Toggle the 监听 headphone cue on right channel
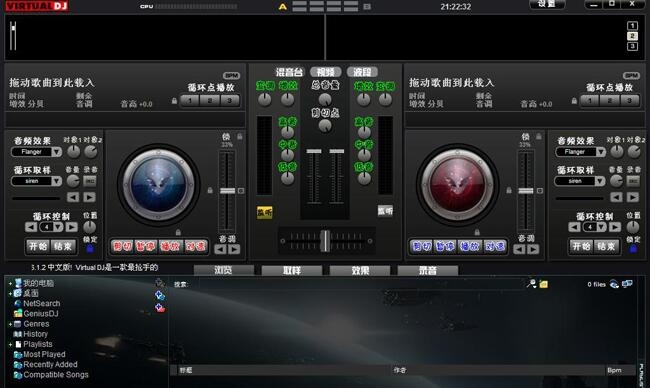 pyautogui.click(x=385, y=211)
